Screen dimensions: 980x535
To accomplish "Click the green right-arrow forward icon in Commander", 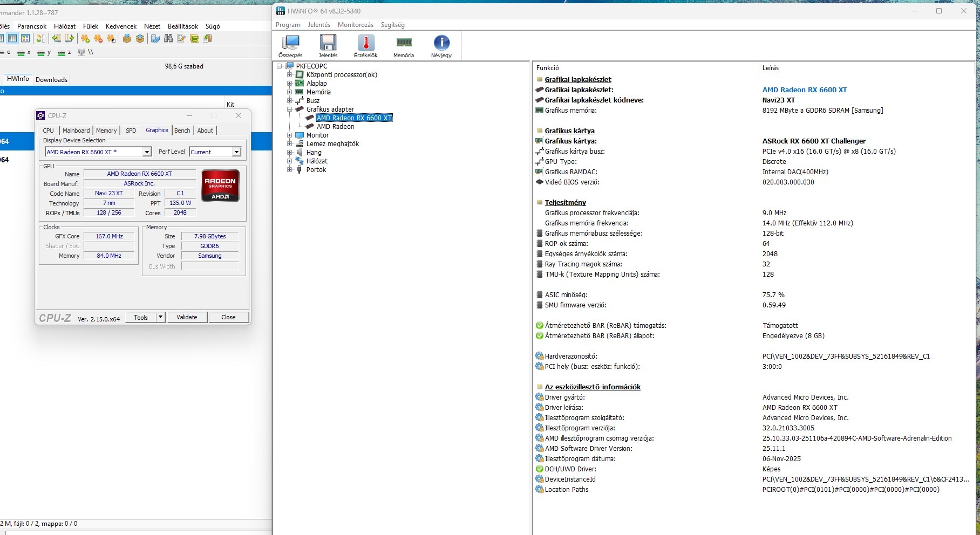I will (x=70, y=38).
